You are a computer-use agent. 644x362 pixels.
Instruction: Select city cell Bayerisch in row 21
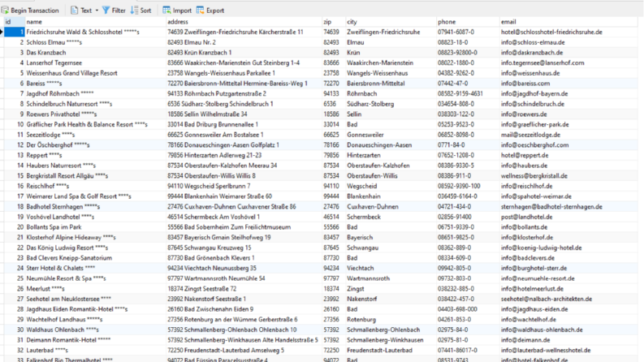click(x=391, y=237)
